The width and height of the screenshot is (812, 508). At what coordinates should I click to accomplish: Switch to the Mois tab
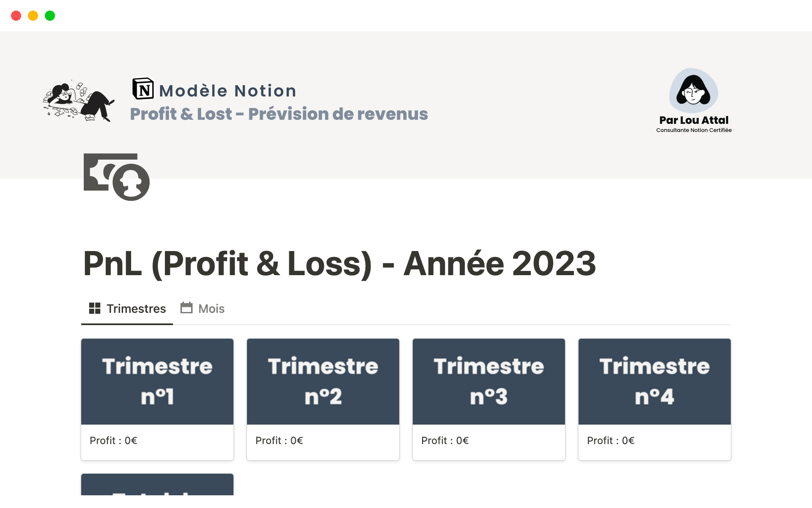point(211,309)
